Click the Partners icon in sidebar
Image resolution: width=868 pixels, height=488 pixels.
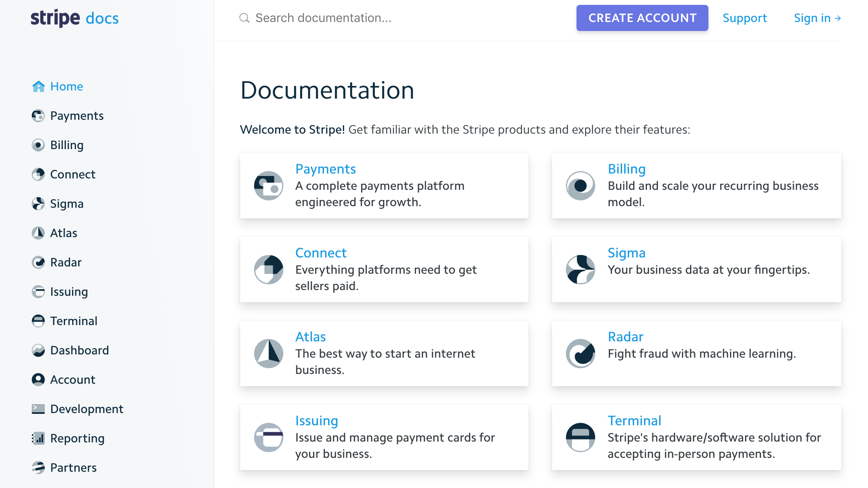click(38, 468)
